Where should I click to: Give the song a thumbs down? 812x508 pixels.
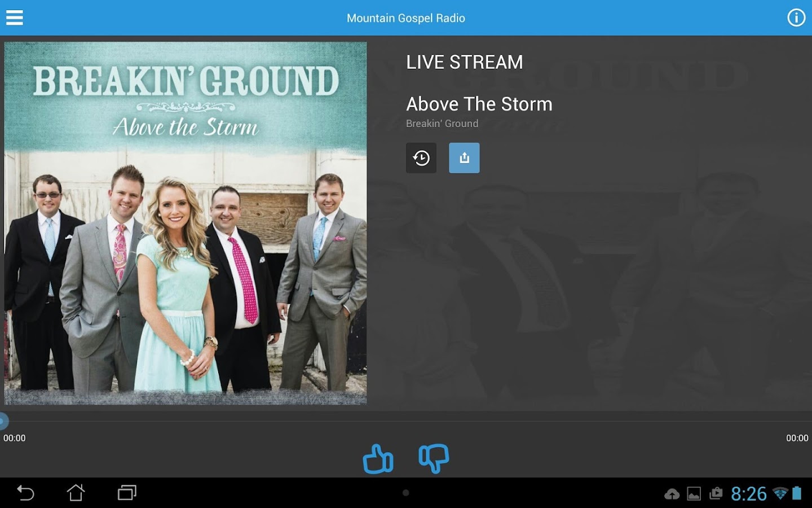pos(434,458)
